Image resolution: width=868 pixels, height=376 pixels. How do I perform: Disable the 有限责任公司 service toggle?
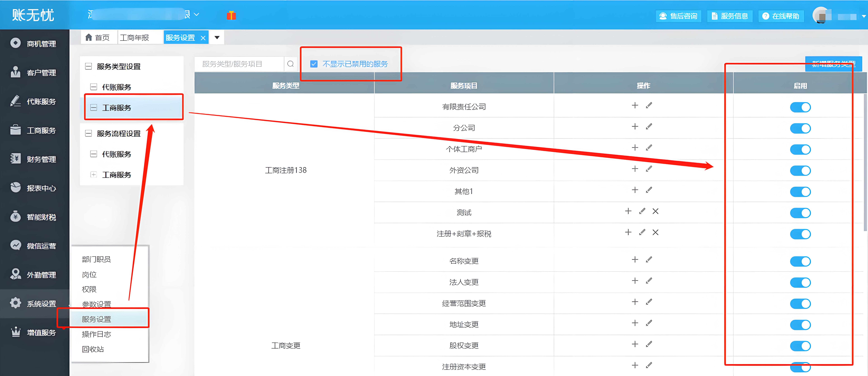800,107
